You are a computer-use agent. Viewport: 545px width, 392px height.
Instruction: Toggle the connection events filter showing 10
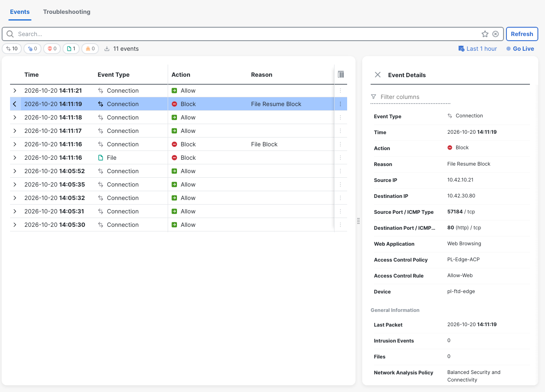(12, 49)
